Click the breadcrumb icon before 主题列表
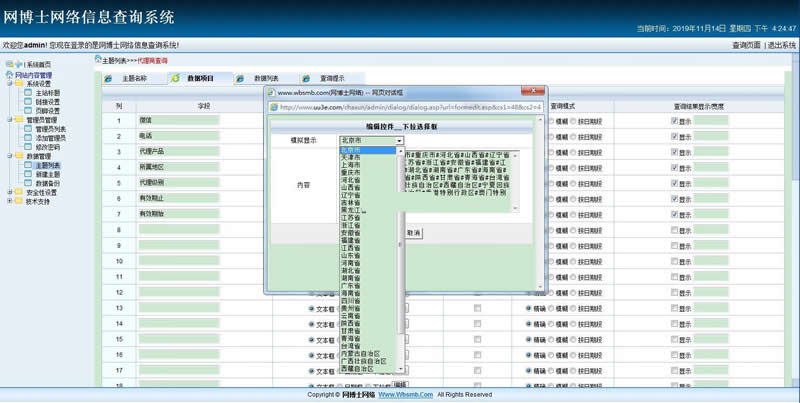 [98, 60]
